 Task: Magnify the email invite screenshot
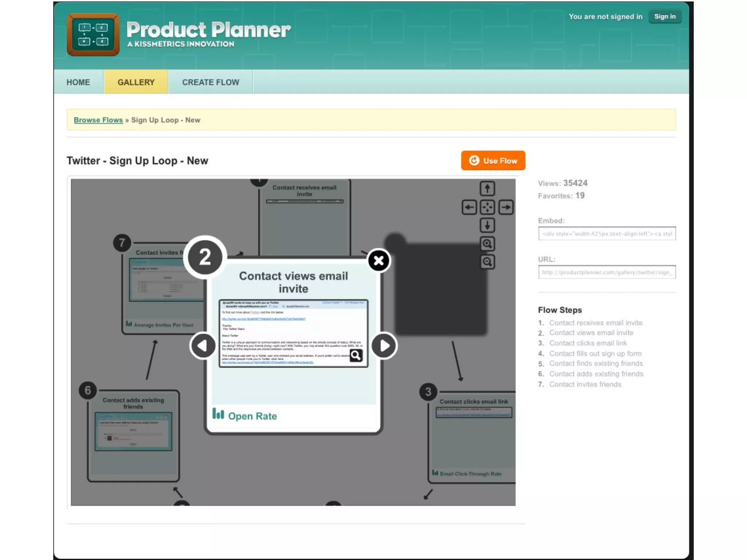point(356,355)
